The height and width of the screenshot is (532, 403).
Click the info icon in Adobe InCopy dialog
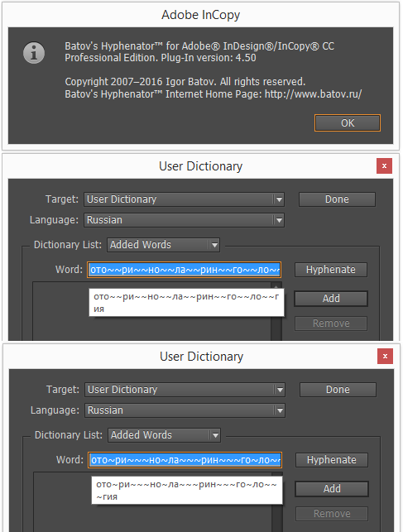coord(34,53)
